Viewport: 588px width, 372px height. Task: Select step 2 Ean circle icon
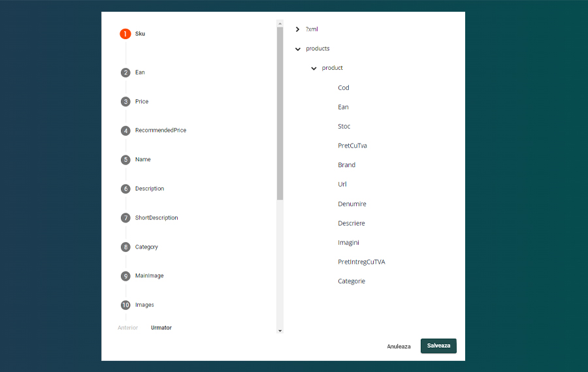click(125, 72)
